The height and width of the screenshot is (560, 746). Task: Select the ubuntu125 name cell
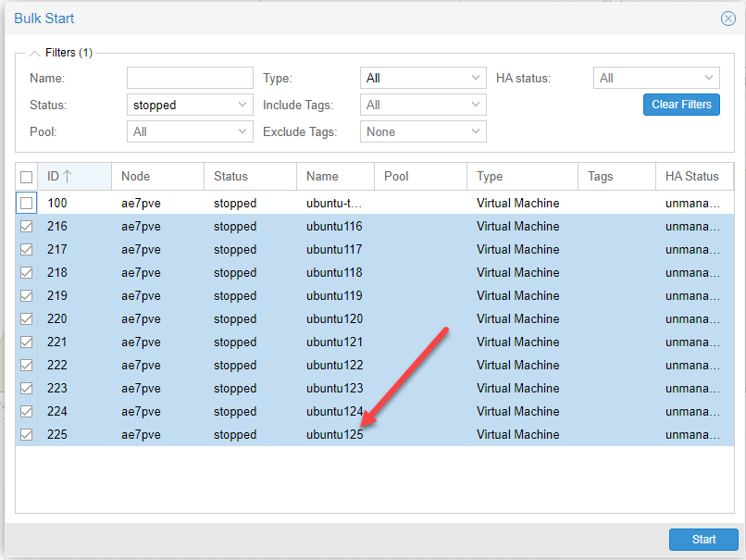coord(334,435)
